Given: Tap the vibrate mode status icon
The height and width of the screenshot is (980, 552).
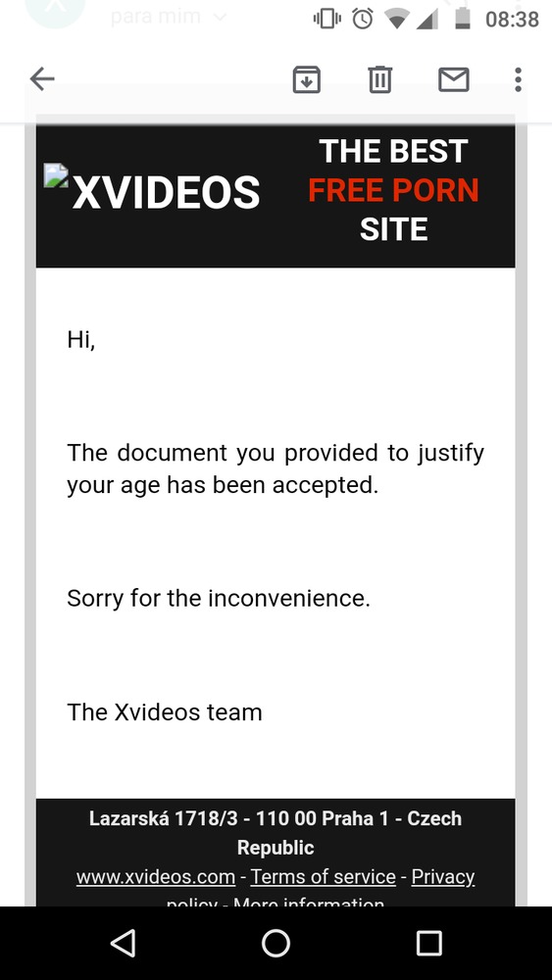Looking at the screenshot, I should pyautogui.click(x=327, y=19).
